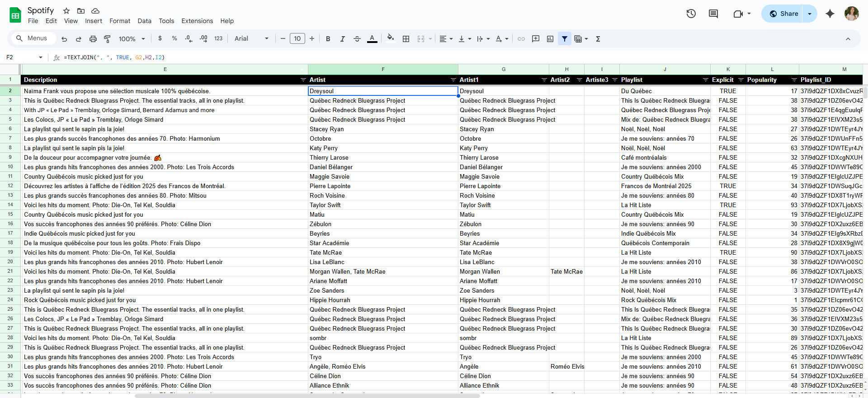Open the Artist column filter dropdown

coord(453,80)
